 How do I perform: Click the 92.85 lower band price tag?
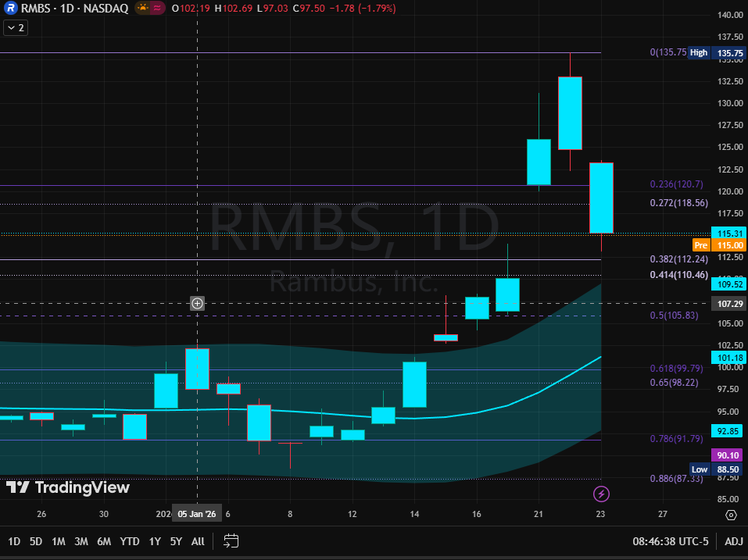[x=727, y=431]
